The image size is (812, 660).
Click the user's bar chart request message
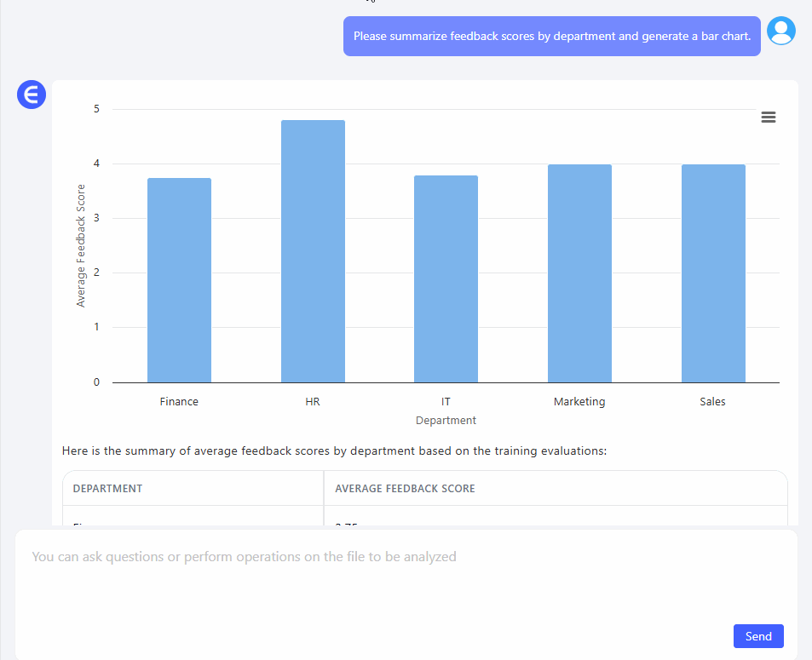(x=551, y=37)
